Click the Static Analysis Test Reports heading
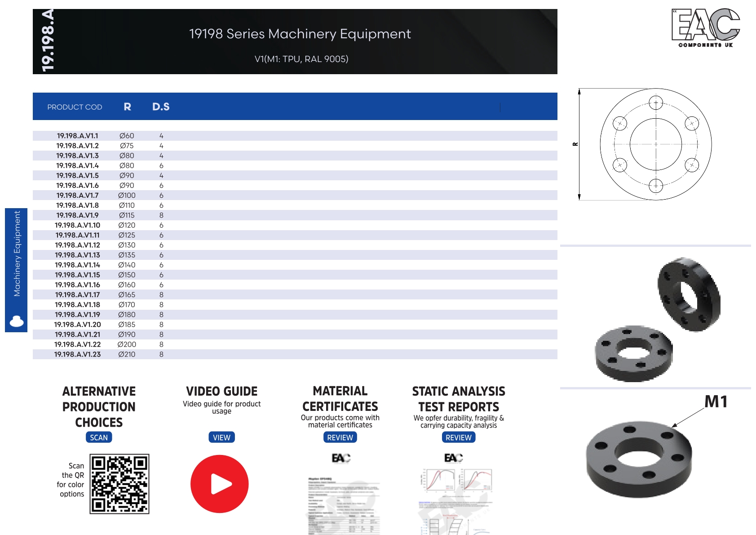756x535 pixels. [459, 399]
